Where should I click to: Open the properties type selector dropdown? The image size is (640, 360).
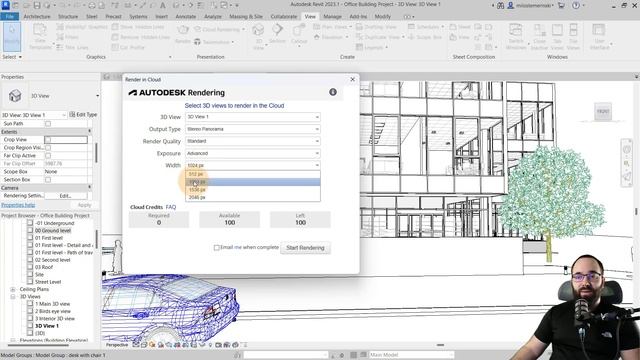click(97, 96)
